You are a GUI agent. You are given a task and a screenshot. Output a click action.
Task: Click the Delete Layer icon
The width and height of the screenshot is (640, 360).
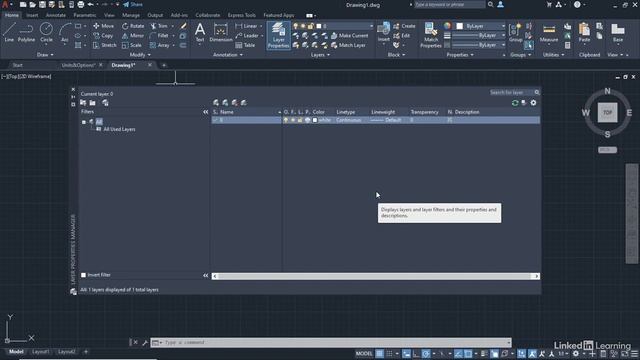coord(235,103)
